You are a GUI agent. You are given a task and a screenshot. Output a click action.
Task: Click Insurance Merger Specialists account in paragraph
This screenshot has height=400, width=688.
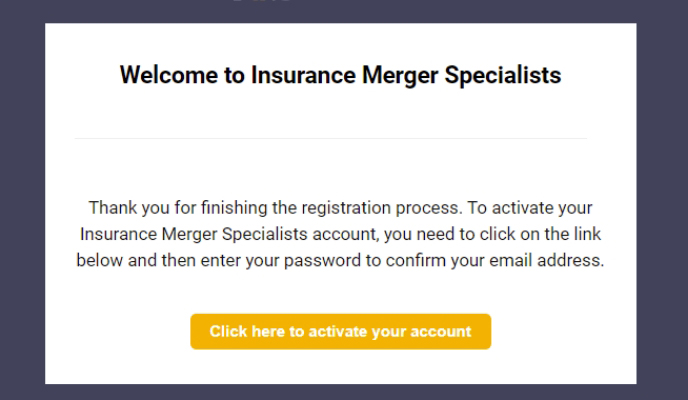229,234
